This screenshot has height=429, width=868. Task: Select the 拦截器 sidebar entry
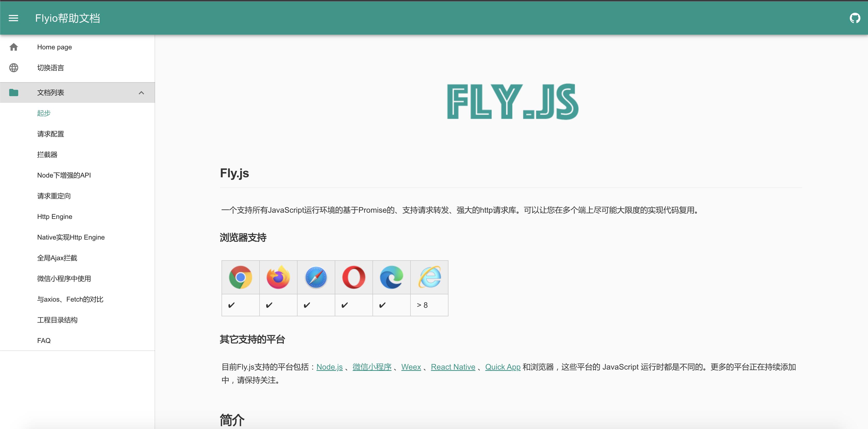click(x=48, y=154)
